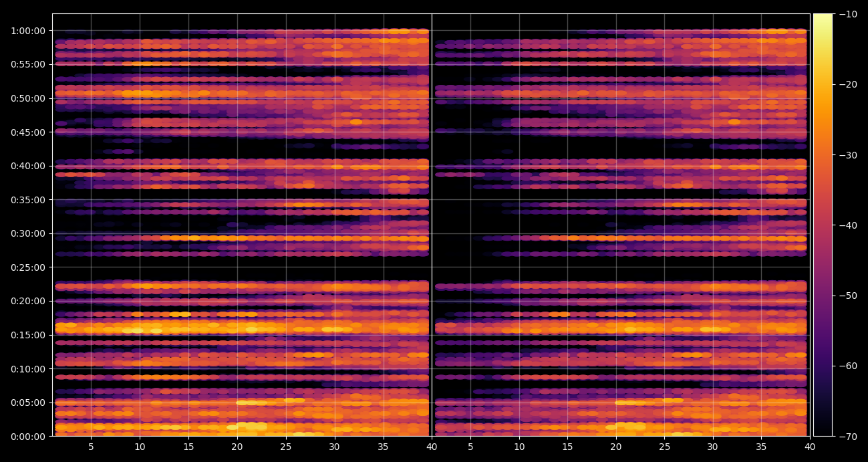Click x-axis tick 30 of the left heatmap
The image size is (868, 462).
tap(334, 447)
